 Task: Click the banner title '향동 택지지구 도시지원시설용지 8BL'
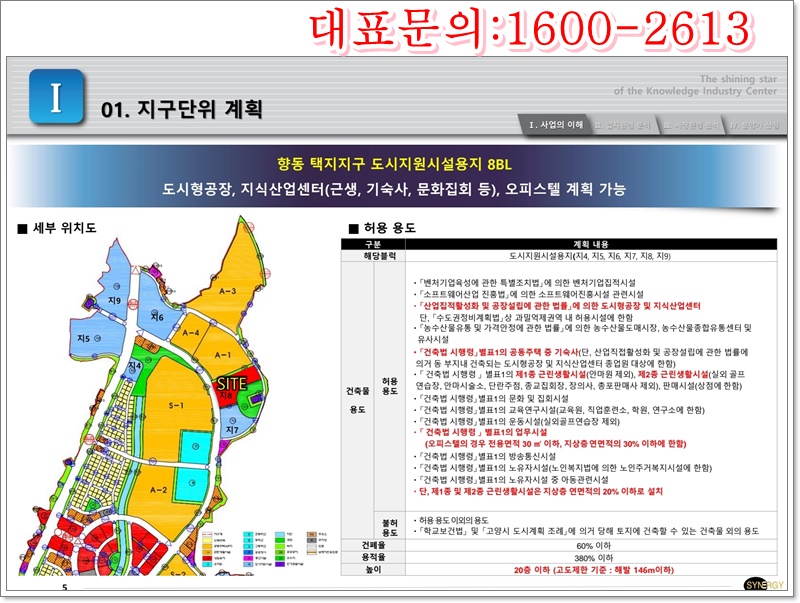tap(394, 164)
